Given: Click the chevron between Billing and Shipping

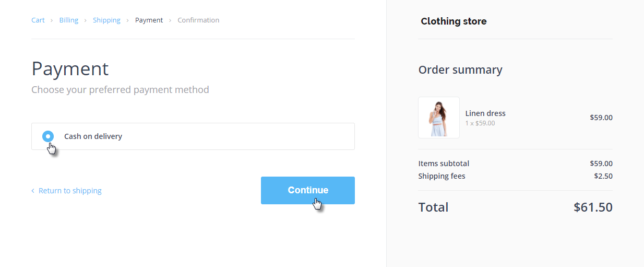Looking at the screenshot, I should (x=86, y=20).
